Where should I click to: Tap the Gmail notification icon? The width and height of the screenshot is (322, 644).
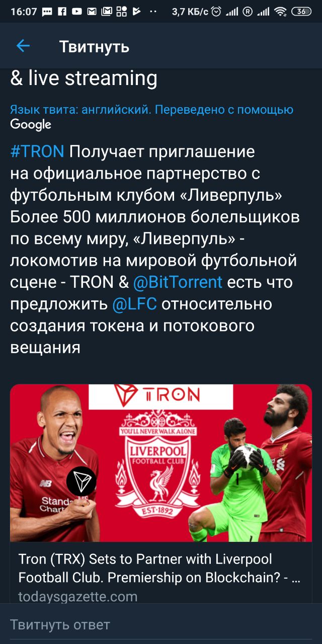pos(92,12)
